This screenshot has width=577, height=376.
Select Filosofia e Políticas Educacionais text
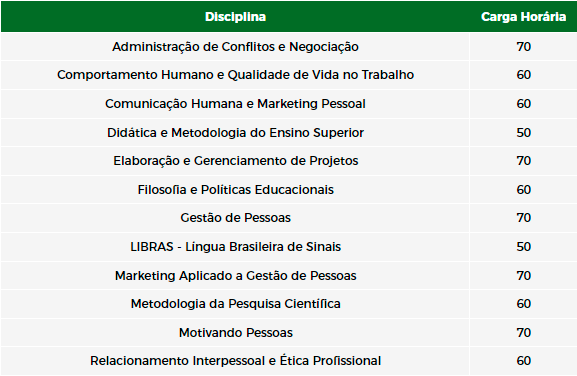pos(236,190)
